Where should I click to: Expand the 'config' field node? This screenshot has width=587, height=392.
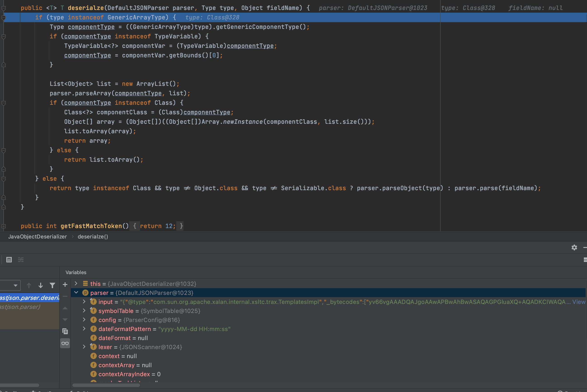pos(84,320)
